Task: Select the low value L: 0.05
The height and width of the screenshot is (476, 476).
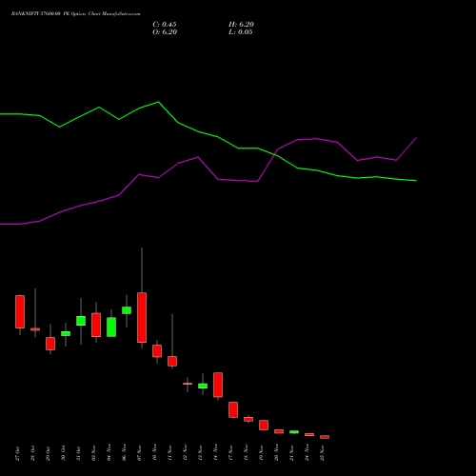Action: click(x=241, y=32)
